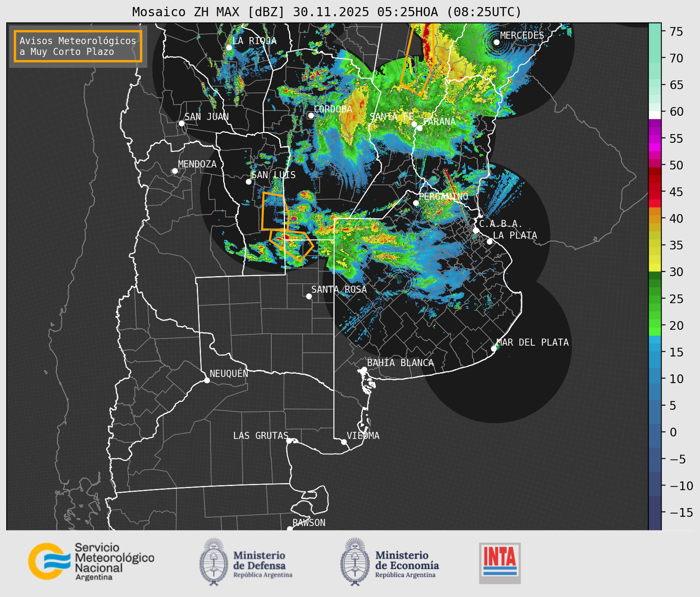Click the SANTA FE map label
700x597 pixels.
392,117
